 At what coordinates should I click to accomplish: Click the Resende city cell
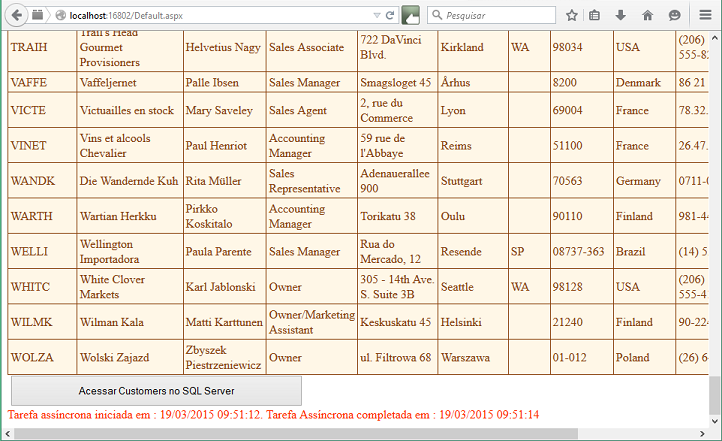point(473,251)
